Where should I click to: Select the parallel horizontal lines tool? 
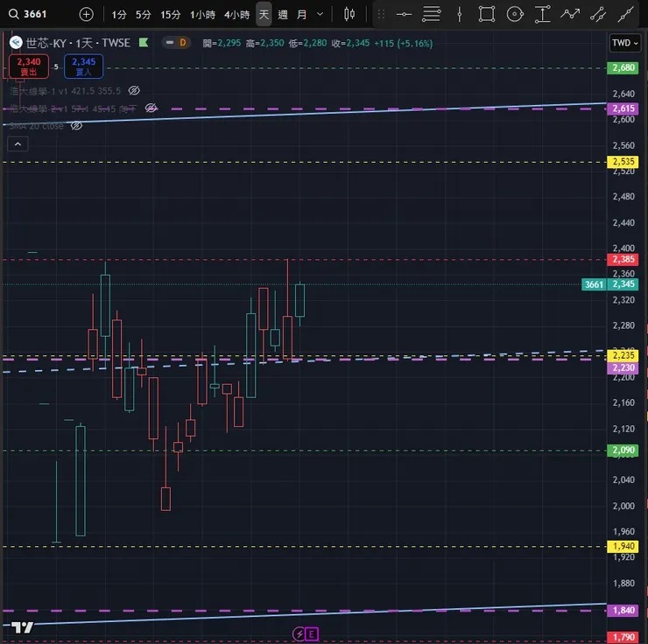pos(431,14)
